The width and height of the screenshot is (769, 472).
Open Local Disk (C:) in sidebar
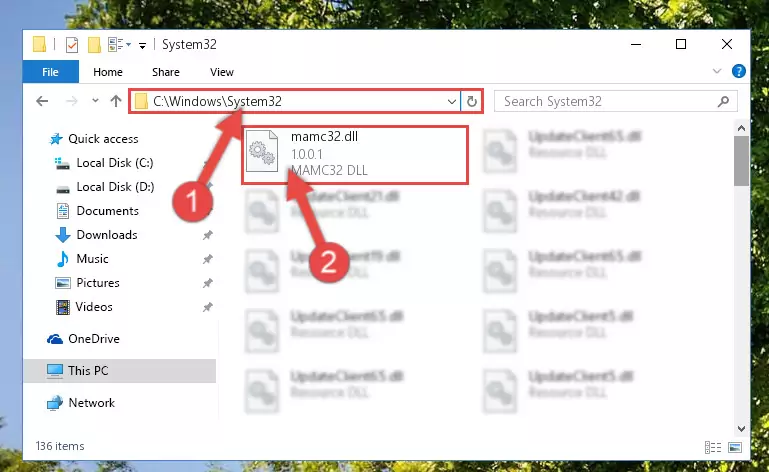point(115,163)
